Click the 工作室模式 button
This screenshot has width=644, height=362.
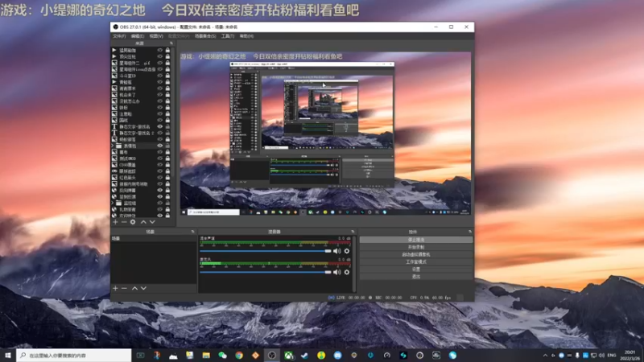point(416,262)
